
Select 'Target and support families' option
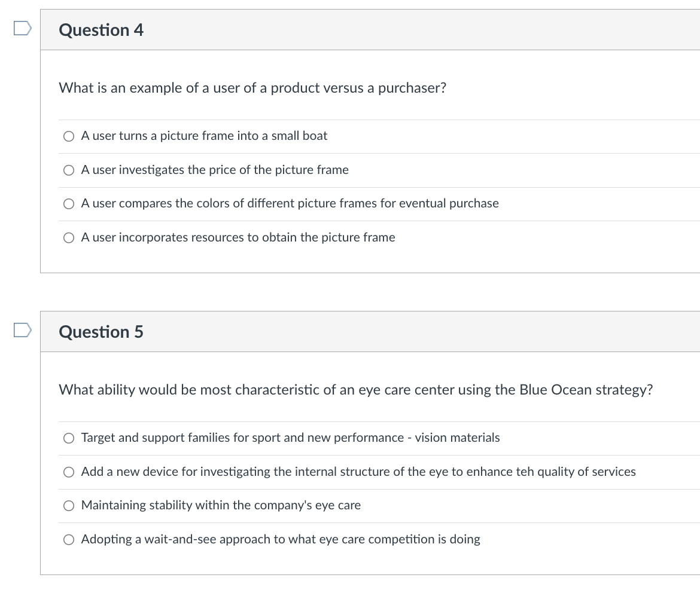click(69, 438)
